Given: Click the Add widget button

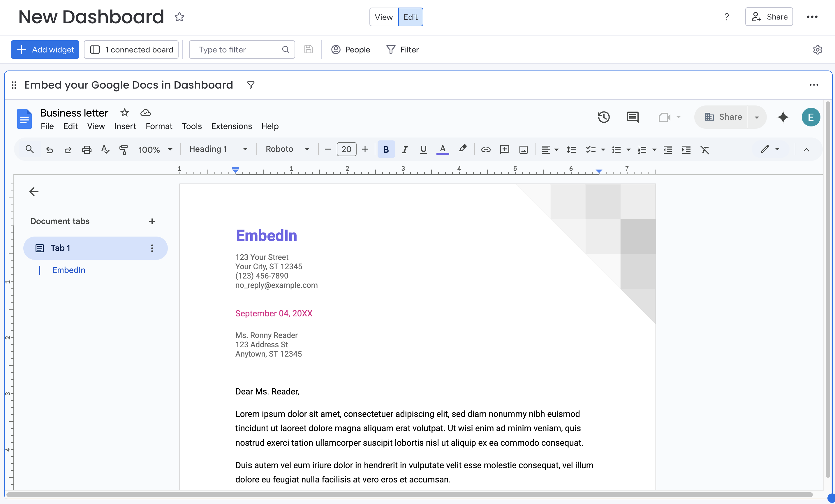Looking at the screenshot, I should [45, 50].
